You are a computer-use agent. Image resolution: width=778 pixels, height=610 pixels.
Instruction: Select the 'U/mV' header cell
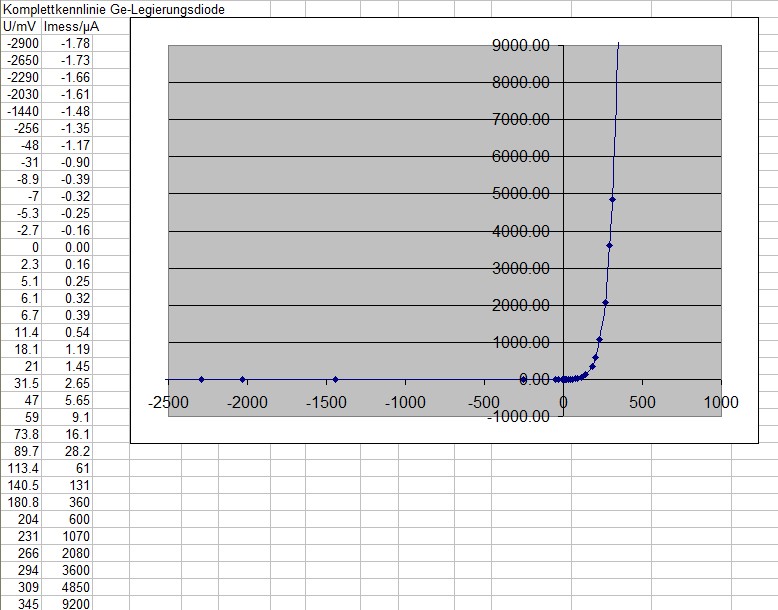21,26
